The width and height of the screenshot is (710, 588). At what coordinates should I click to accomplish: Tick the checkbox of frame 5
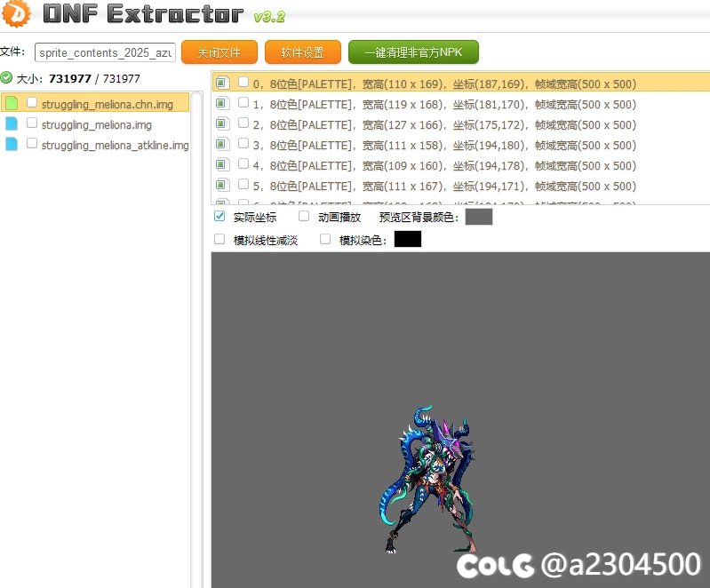tap(243, 184)
